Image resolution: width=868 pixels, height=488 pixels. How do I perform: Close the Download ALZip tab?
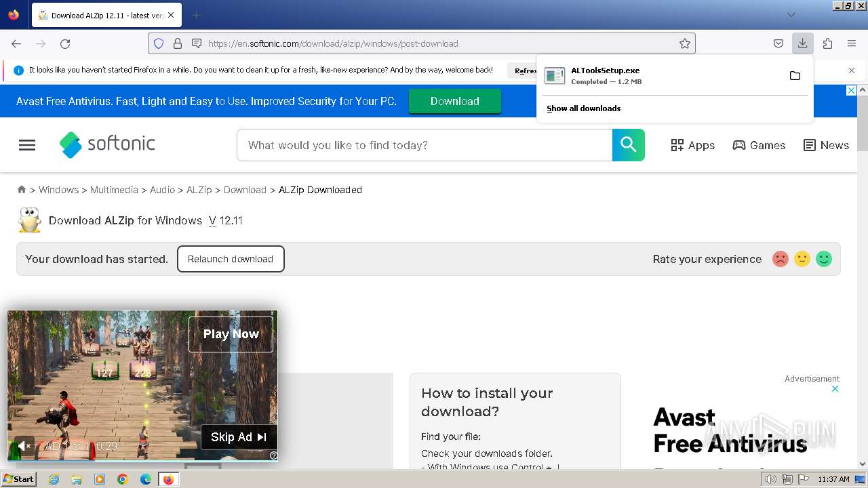pos(171,15)
